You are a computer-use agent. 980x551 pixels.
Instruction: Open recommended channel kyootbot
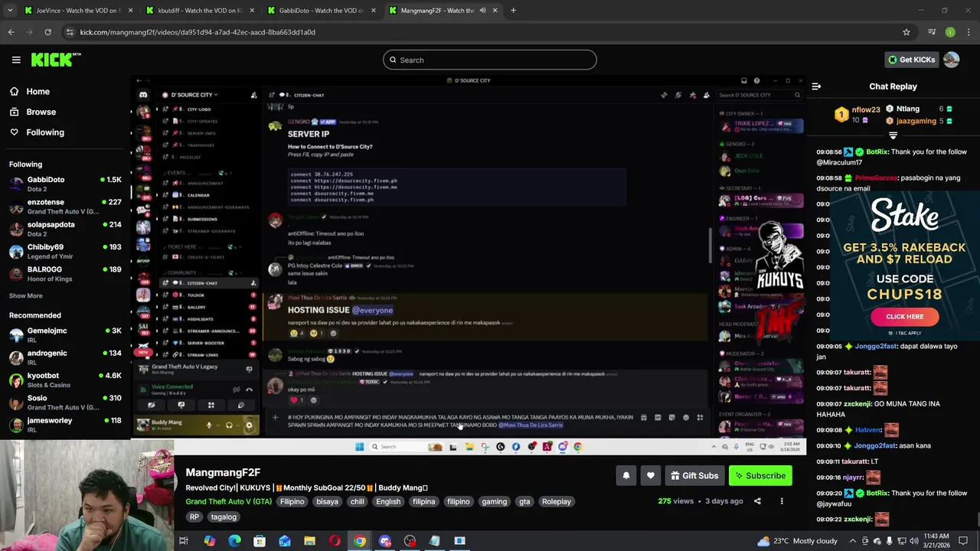[65, 380]
